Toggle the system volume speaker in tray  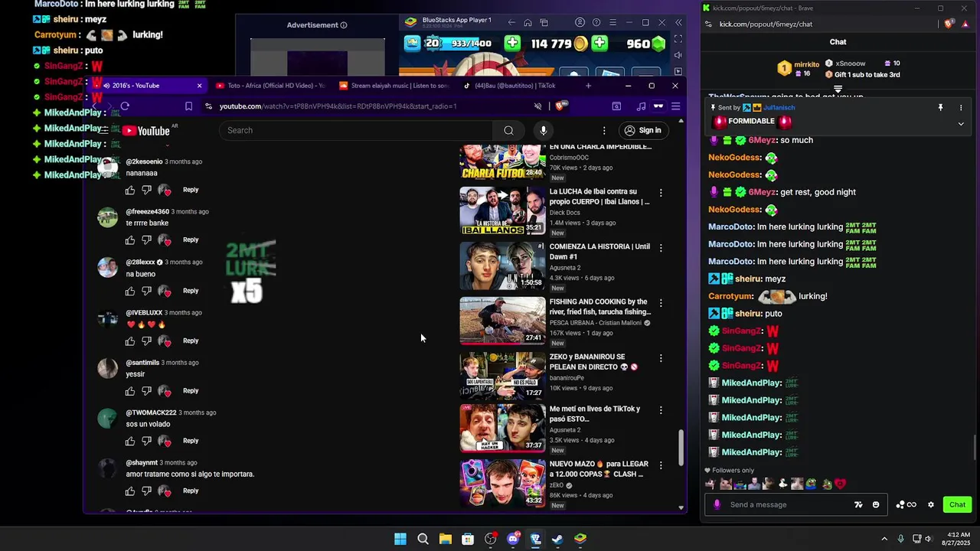pos(929,539)
